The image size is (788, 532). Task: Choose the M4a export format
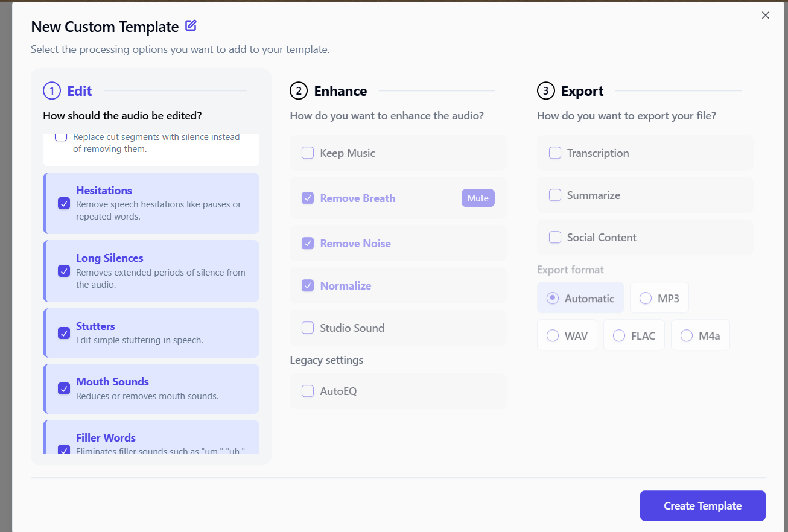coord(701,335)
